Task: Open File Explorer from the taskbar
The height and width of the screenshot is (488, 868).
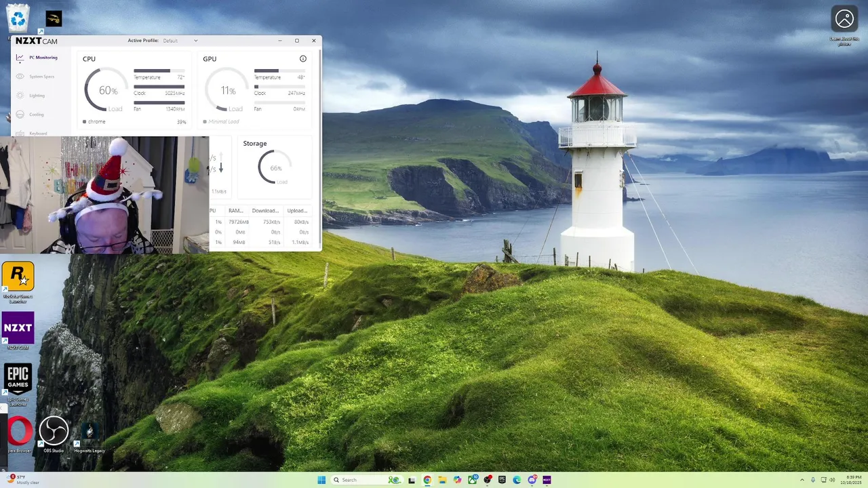Action: tap(442, 480)
